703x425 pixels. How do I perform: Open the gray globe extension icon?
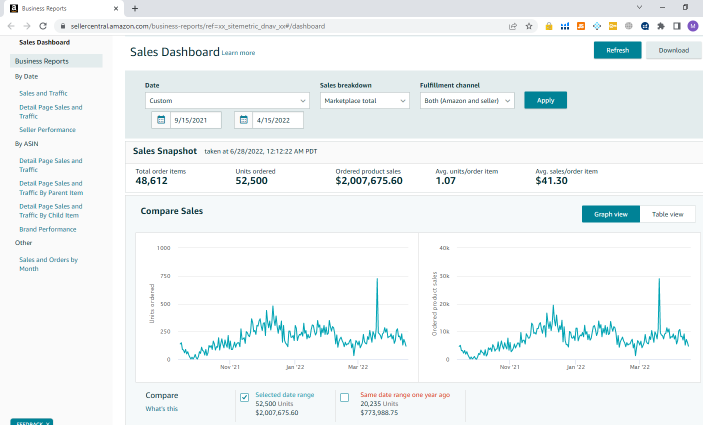tap(629, 26)
